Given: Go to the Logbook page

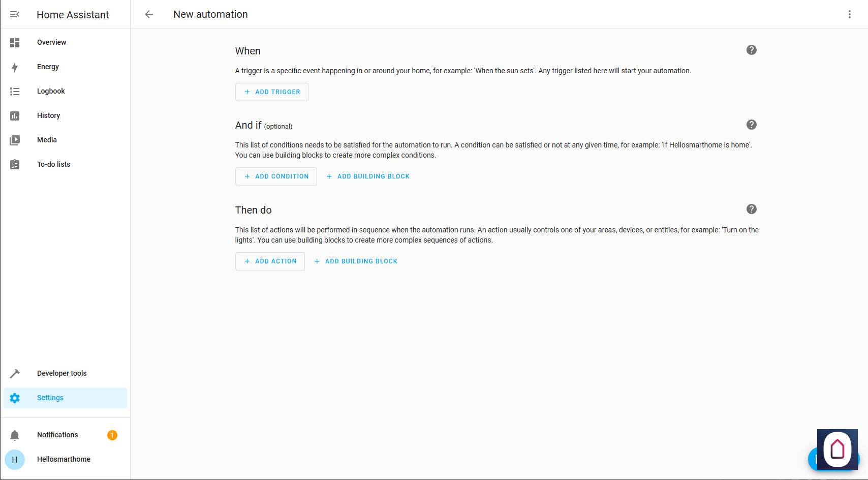Looking at the screenshot, I should (65, 92).
